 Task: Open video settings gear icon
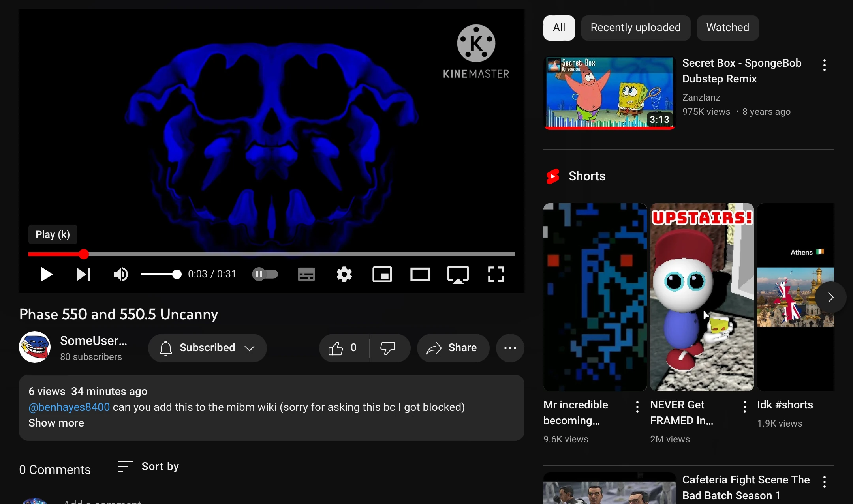[x=344, y=274]
